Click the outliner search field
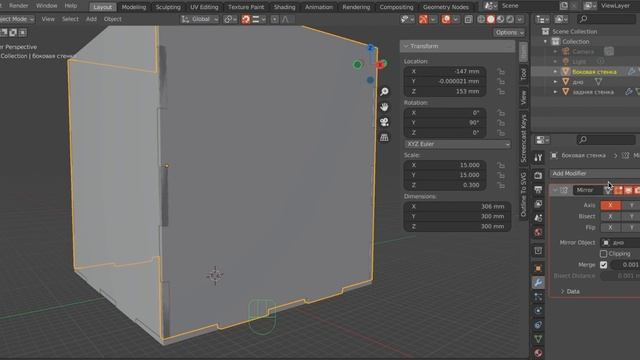640x360 pixels. pyautogui.click(x=607, y=19)
